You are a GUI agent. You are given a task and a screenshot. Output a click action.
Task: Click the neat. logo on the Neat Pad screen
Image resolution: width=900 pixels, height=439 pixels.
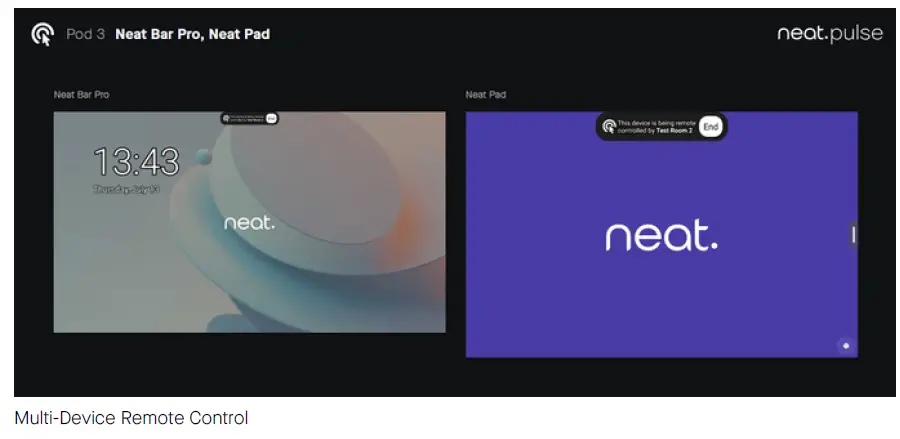661,234
